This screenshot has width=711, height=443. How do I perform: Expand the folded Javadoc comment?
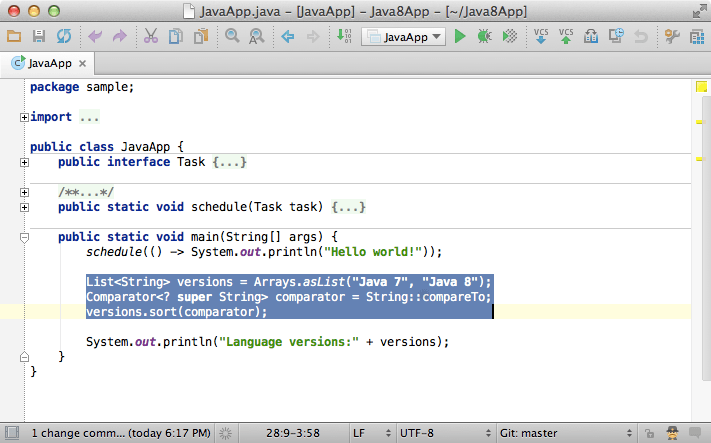pos(24,192)
